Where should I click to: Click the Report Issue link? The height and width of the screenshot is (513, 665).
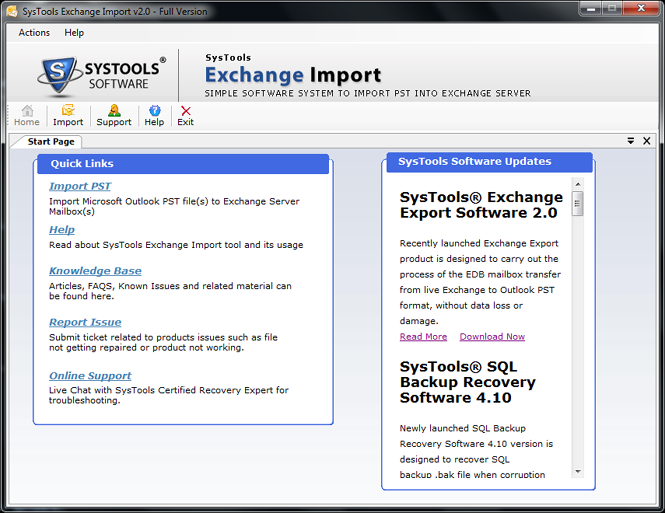click(x=85, y=322)
